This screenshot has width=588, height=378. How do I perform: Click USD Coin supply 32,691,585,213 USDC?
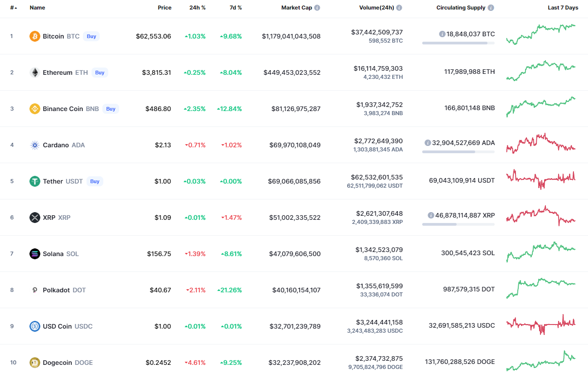(x=462, y=325)
